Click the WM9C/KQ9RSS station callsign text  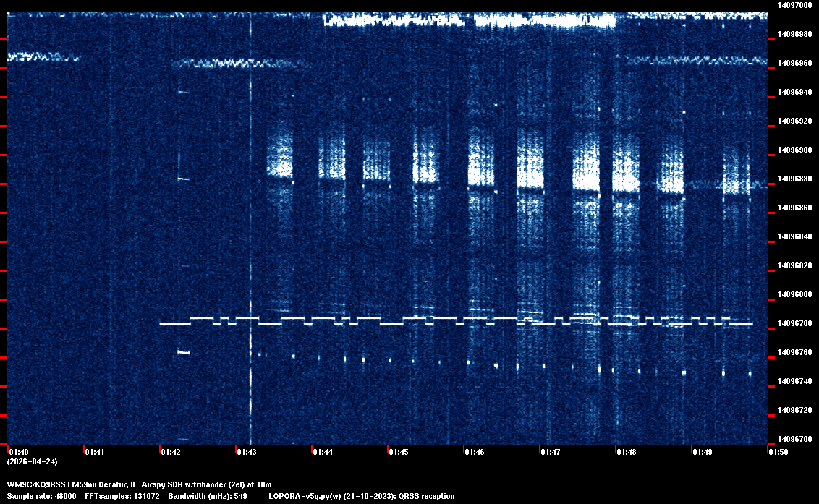(36, 484)
